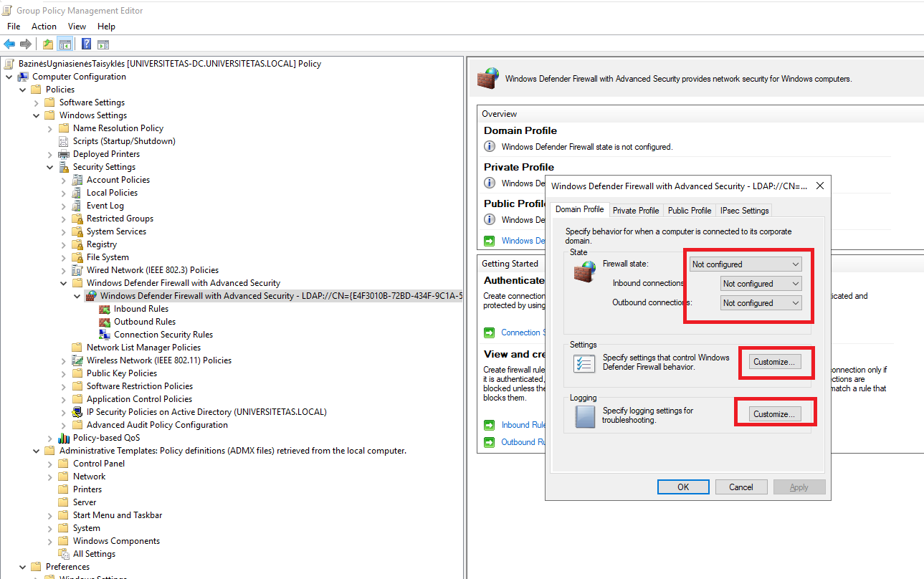
Task: Select the Domain Profile tab
Action: click(580, 209)
